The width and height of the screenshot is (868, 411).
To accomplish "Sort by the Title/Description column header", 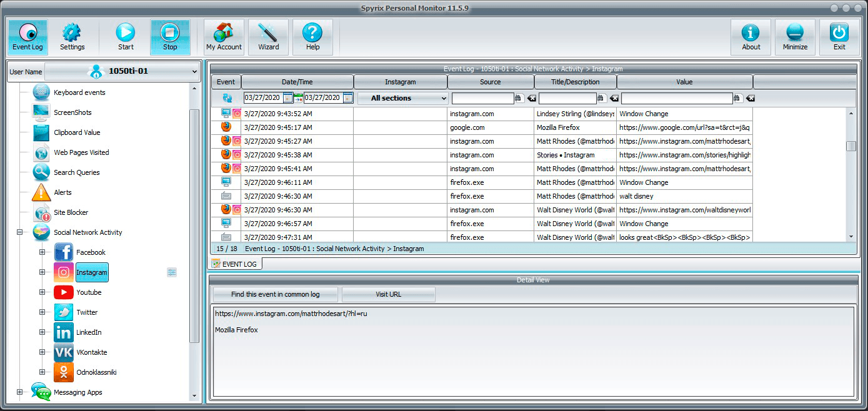I will point(576,82).
